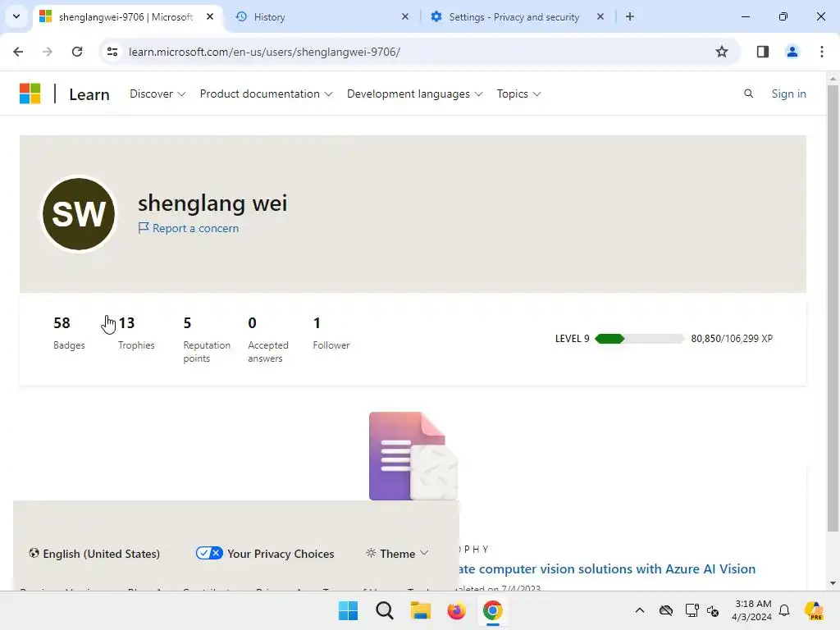Click the 80,850/106,299 XP text
This screenshot has width=840, height=630.
732,339
